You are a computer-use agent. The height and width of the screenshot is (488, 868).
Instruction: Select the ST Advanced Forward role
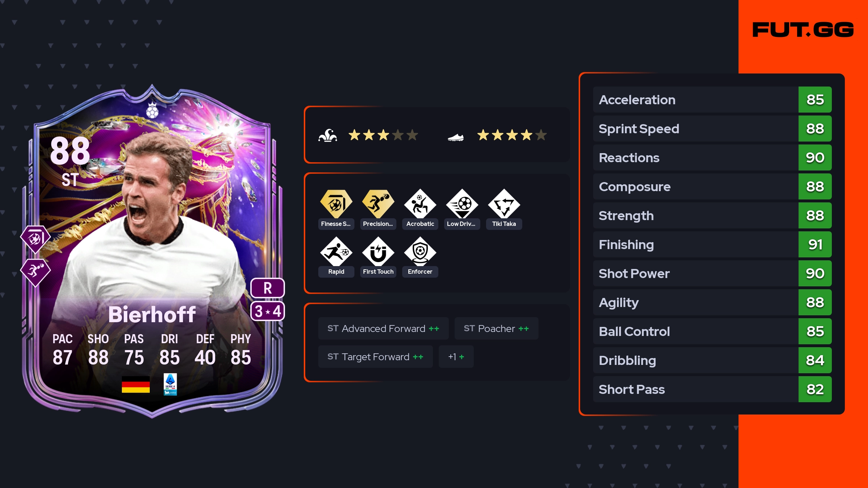point(383,328)
